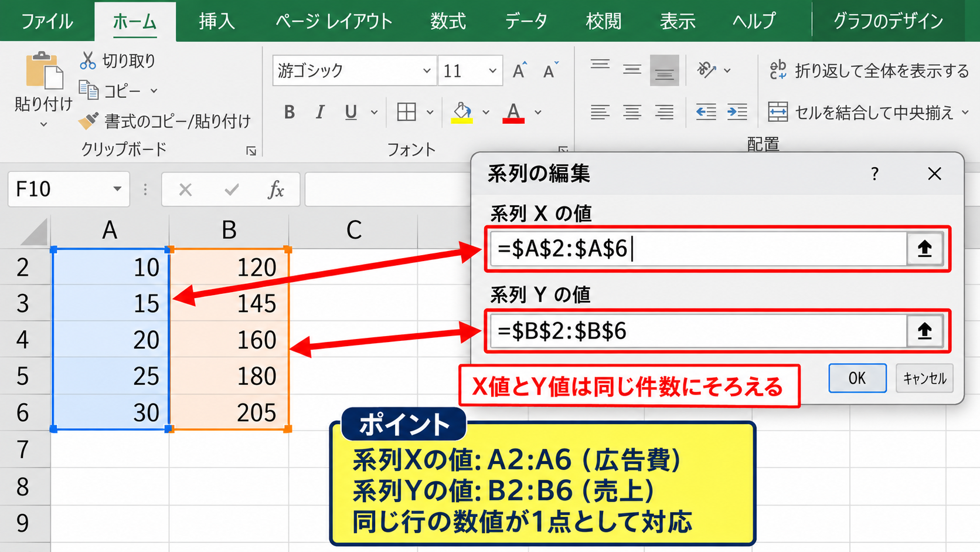Click the Format Painter brush icon
The image size is (980, 552).
click(89, 121)
